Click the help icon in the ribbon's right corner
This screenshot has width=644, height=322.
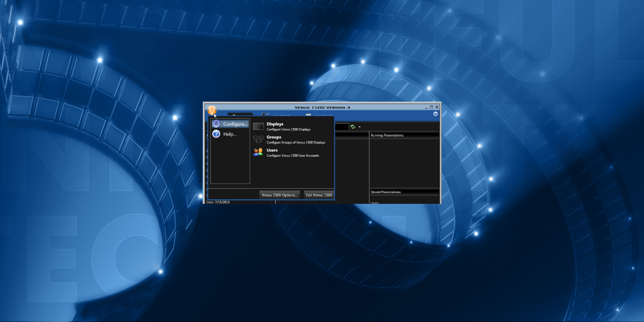coord(435,114)
